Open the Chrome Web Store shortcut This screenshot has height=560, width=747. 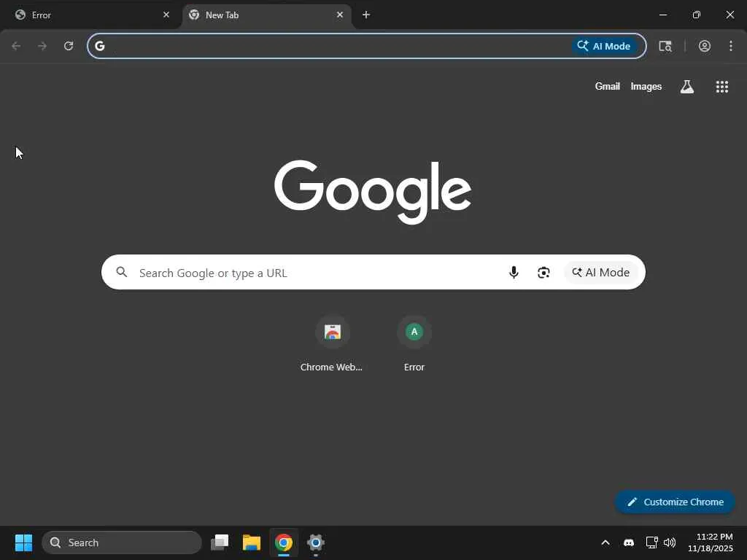coord(332,344)
